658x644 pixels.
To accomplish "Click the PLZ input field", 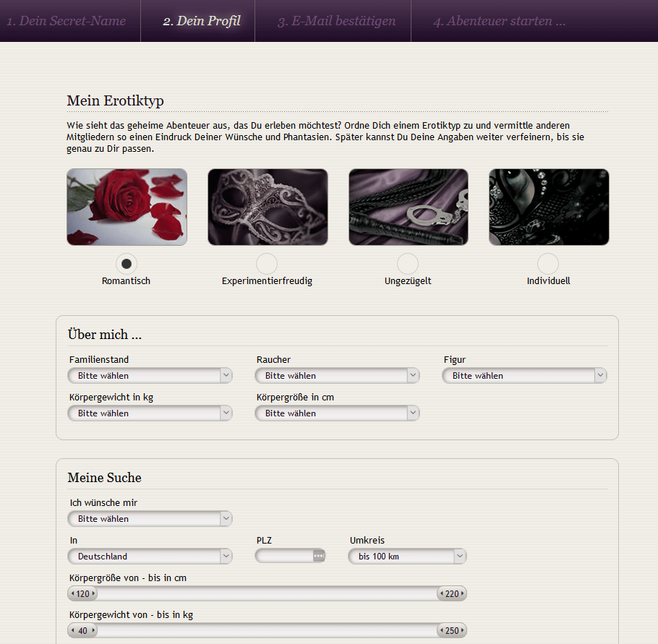I will tap(283, 557).
